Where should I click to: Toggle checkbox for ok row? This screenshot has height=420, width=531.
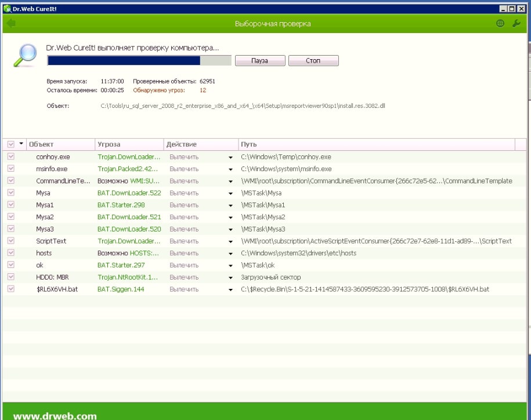tap(11, 265)
